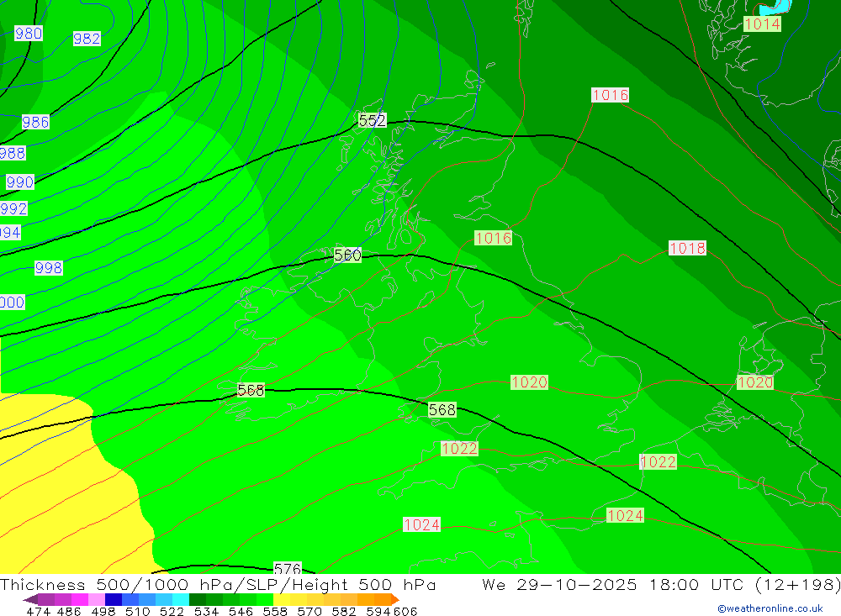The height and width of the screenshot is (616, 841).
Task: Click the 510 legend scale value
Action: pyautogui.click(x=137, y=611)
